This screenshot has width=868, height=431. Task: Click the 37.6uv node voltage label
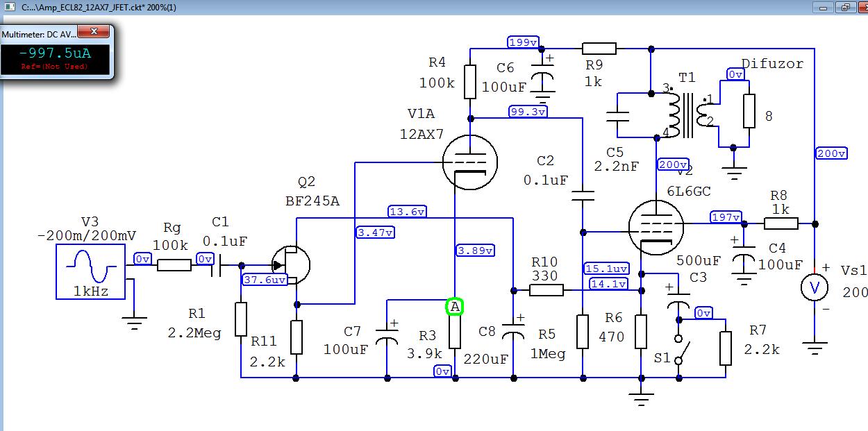click(265, 280)
